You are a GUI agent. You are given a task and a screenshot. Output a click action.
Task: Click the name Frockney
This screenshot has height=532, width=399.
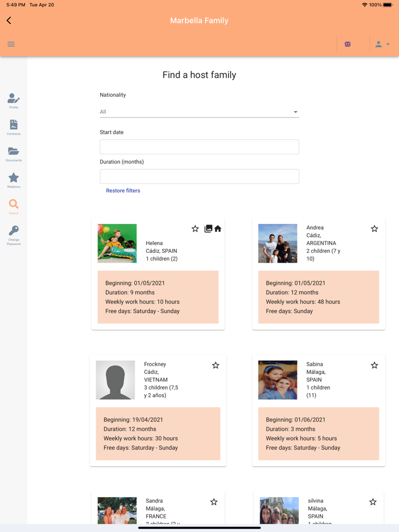point(155,364)
